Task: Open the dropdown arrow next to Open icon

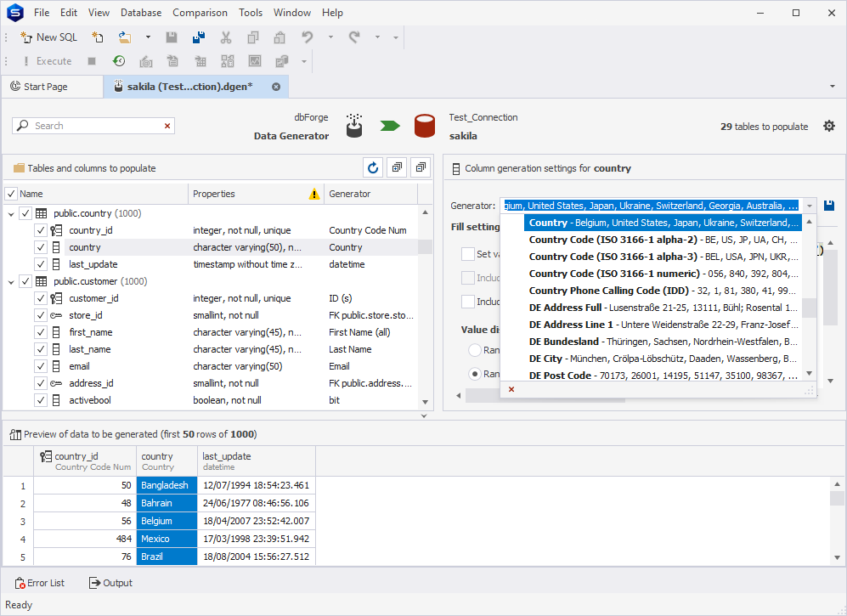Action: tap(148, 37)
